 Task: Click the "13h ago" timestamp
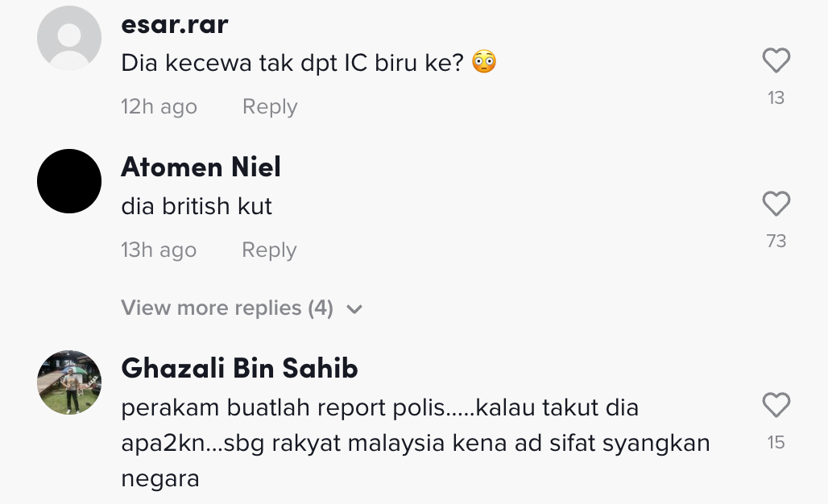[x=159, y=250]
